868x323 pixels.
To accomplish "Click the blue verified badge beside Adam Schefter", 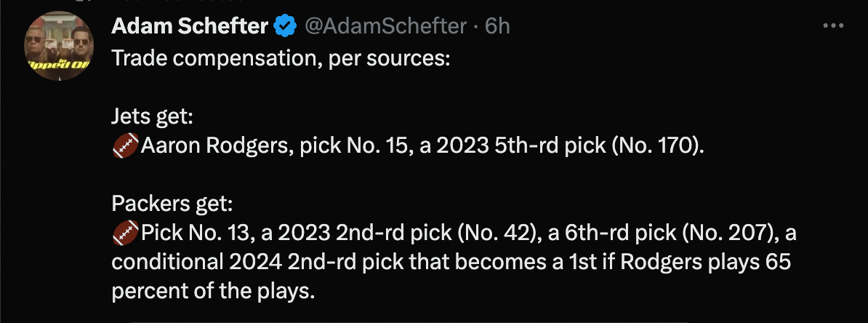I will [286, 26].
